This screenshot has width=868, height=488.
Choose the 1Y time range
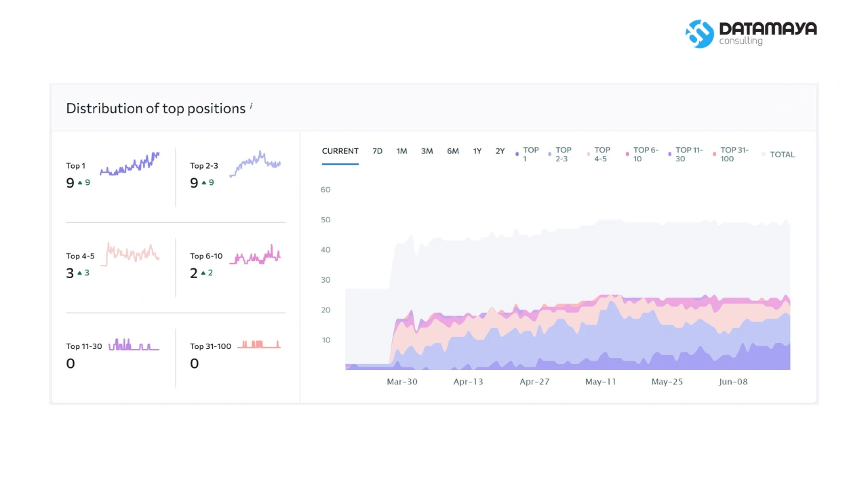477,151
